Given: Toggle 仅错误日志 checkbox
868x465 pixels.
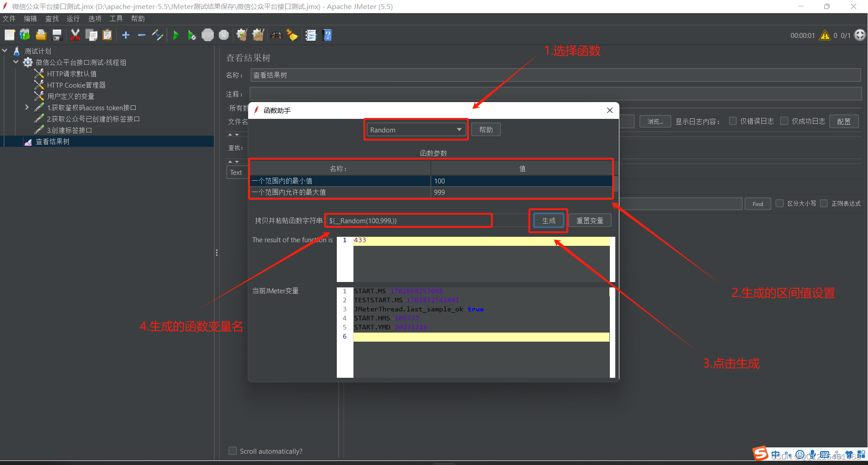Looking at the screenshot, I should [733, 121].
